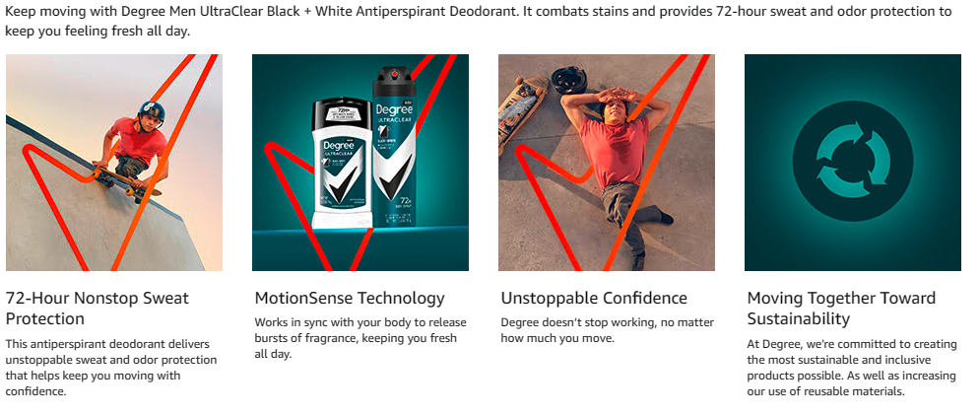Screen dimensions: 980x414
Task: Click the skateboarder's blue helmet
Action: [152, 112]
